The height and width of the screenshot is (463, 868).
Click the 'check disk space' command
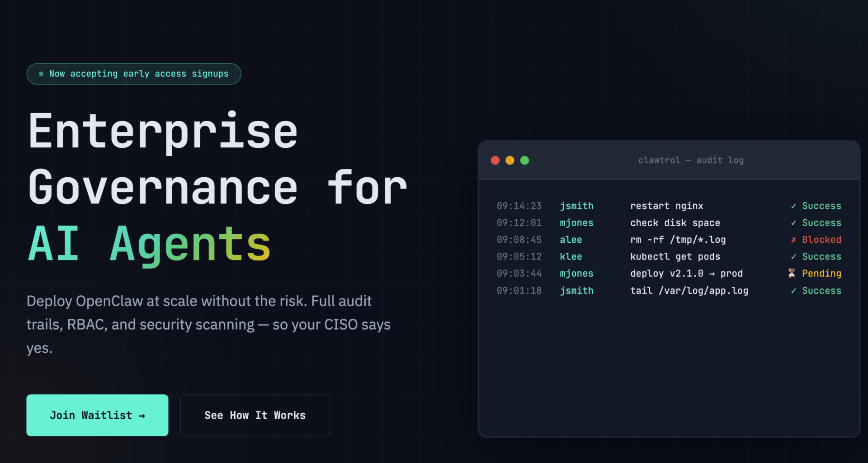[675, 223]
